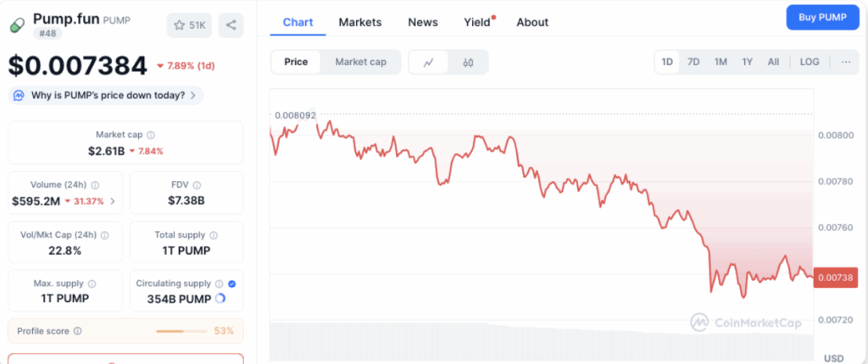Click the star watchlist icon showing 51K
Viewport: 868px width, 364px height.
coord(189,25)
